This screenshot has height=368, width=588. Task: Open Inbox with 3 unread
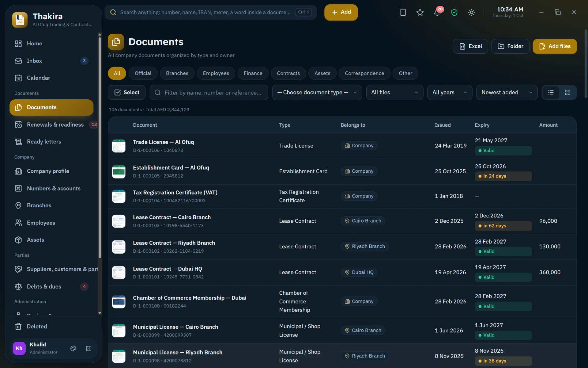point(52,61)
